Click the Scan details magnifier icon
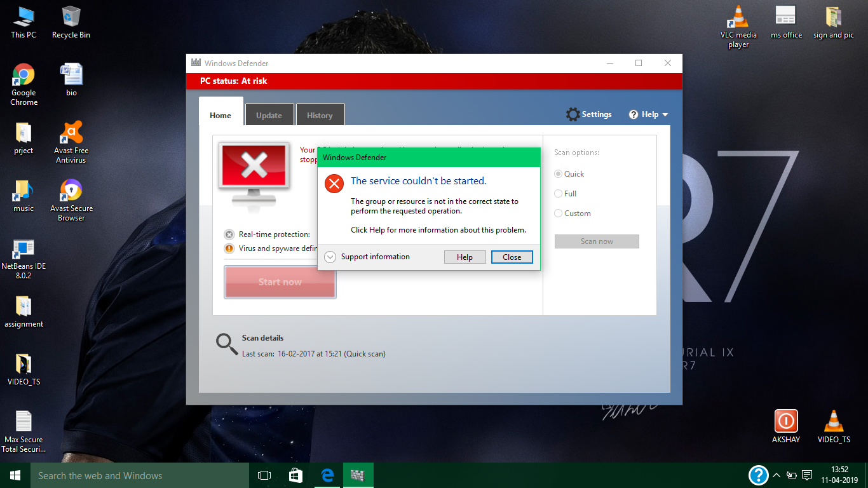This screenshot has width=868, height=488. click(226, 343)
